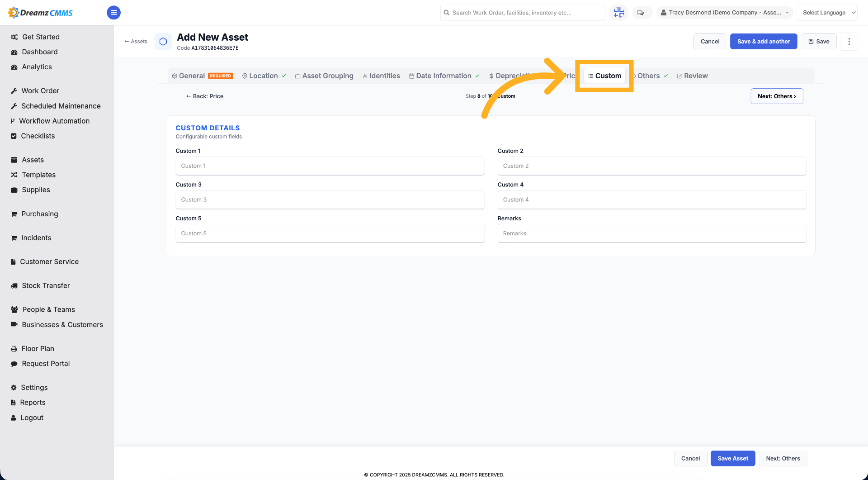Open Businesses & Customers in sidebar
This screenshot has height=480, width=868.
click(x=57, y=324)
